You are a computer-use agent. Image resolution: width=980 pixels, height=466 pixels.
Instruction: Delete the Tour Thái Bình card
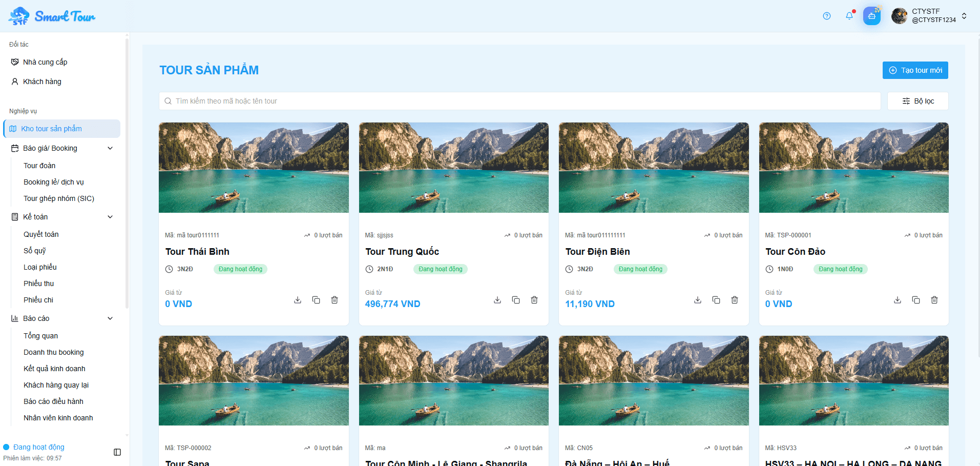(335, 300)
